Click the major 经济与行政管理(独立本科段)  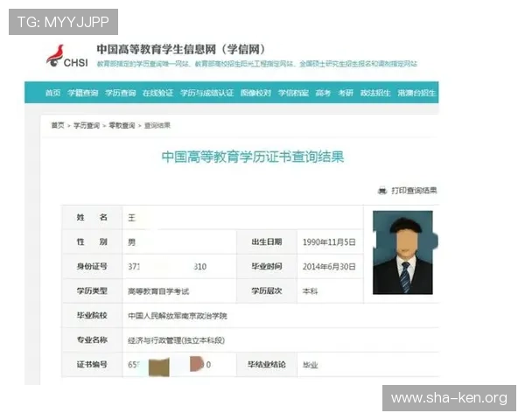[176, 340]
